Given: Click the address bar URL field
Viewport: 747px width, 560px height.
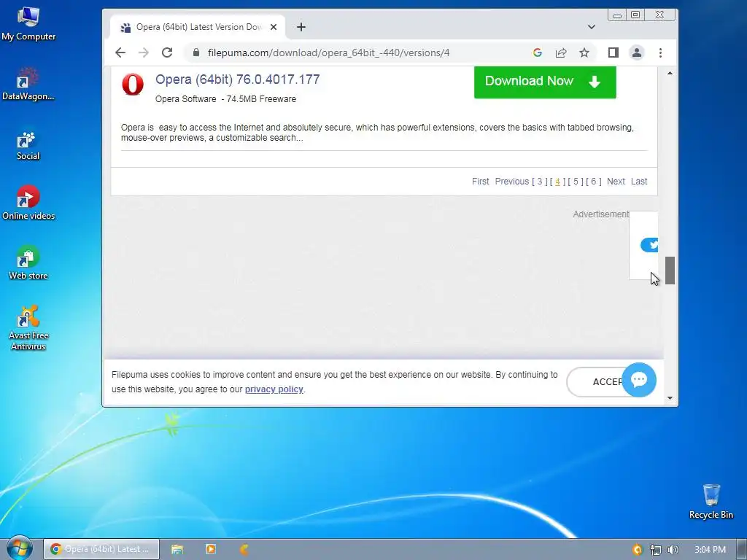Looking at the screenshot, I should coord(328,52).
